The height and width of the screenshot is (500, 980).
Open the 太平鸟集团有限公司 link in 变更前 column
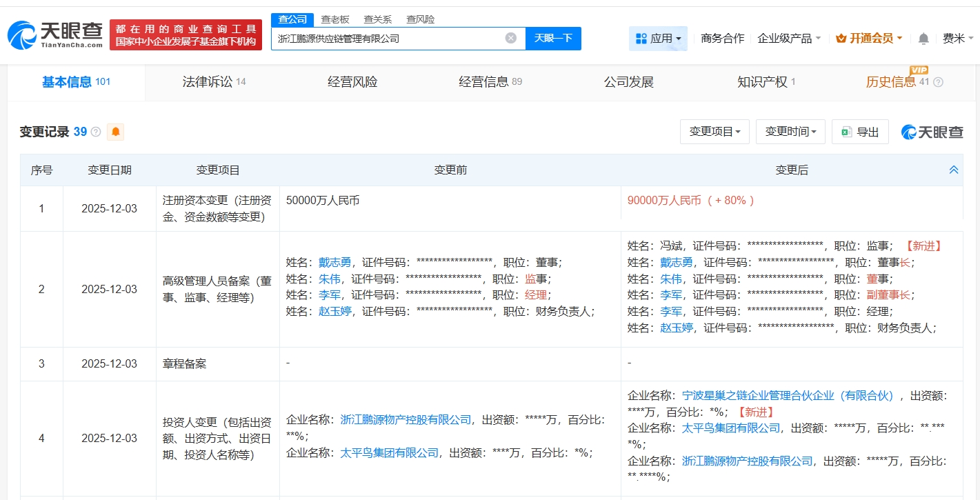(389, 453)
